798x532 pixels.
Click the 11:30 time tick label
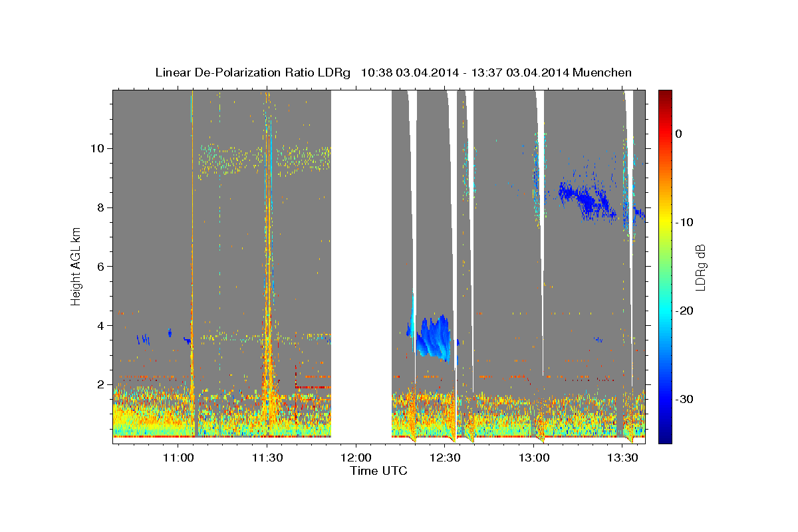click(x=267, y=458)
